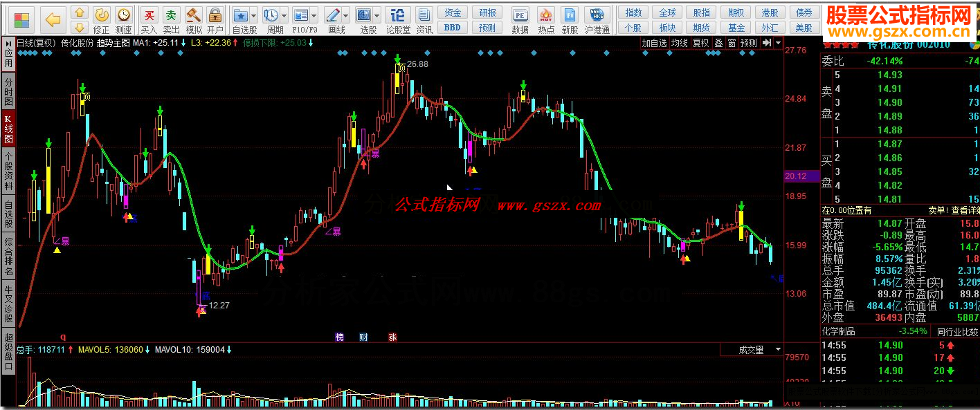980x410 pixels.
Task: Open the chart options dropdown triangle beside 预测
Action: (x=778, y=43)
